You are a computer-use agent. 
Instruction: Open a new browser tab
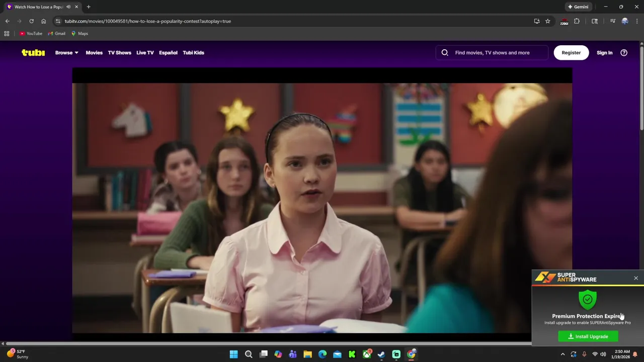89,7
